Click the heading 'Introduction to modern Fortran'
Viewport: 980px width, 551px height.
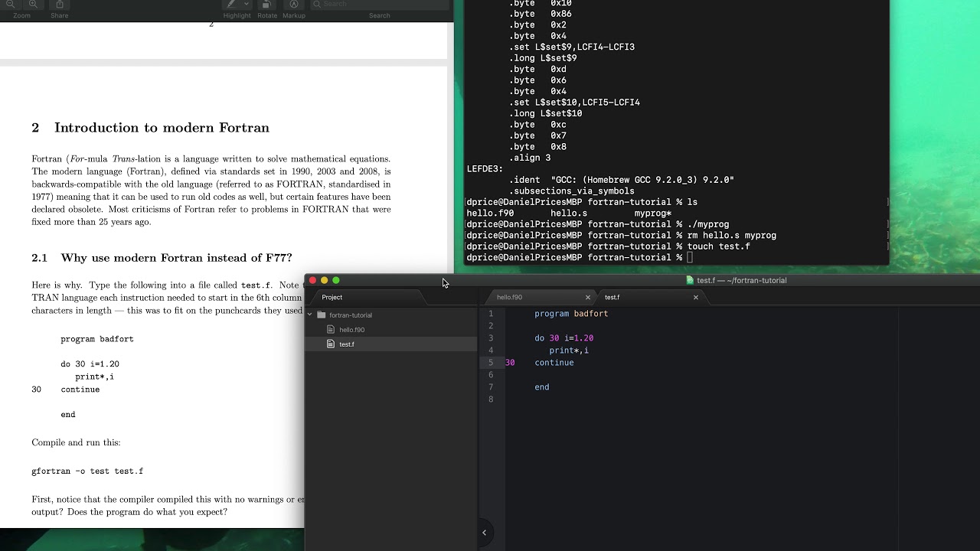(162, 128)
